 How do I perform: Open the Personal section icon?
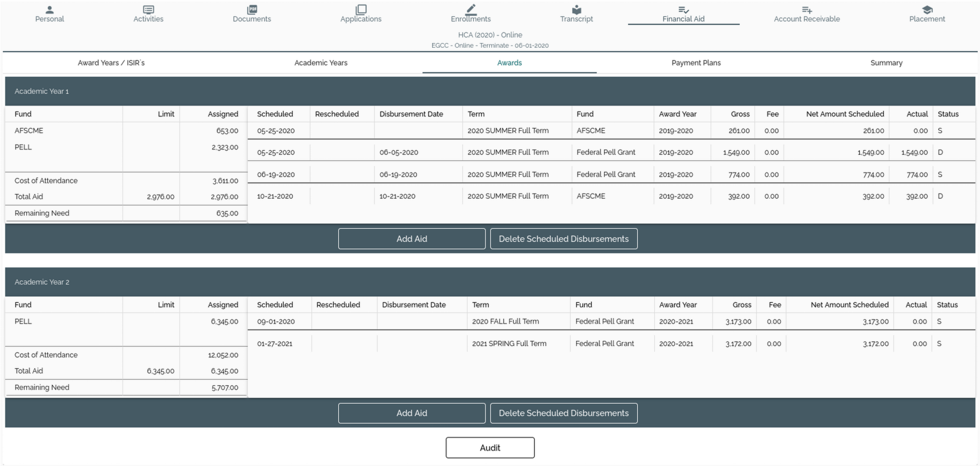coord(50,10)
